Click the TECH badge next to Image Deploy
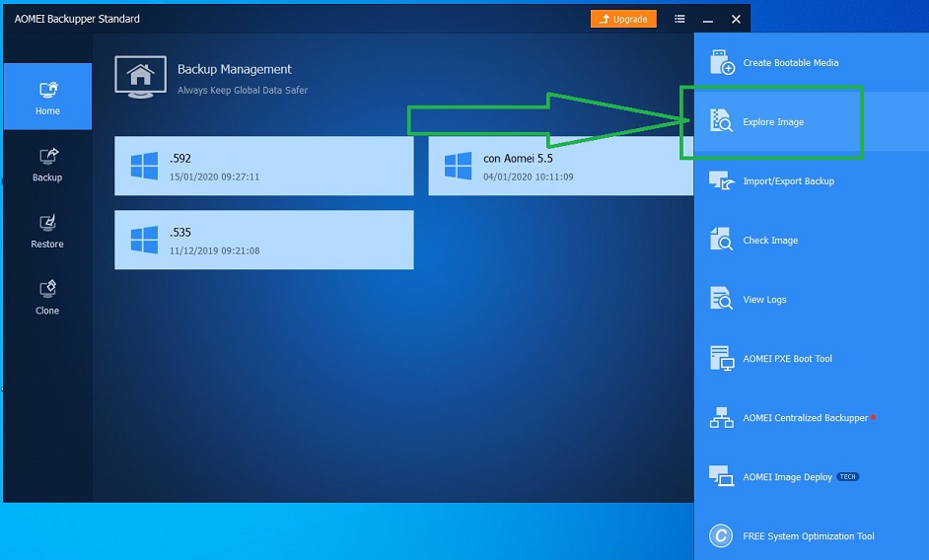Image resolution: width=929 pixels, height=560 pixels. 848,476
